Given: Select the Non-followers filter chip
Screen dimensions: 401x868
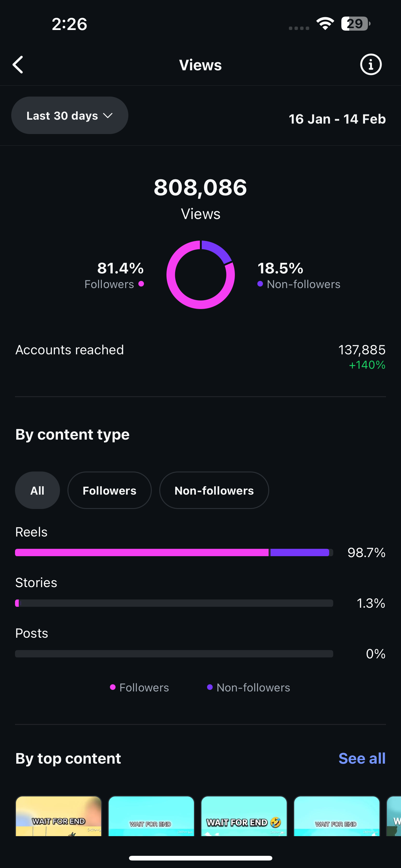Looking at the screenshot, I should point(214,490).
